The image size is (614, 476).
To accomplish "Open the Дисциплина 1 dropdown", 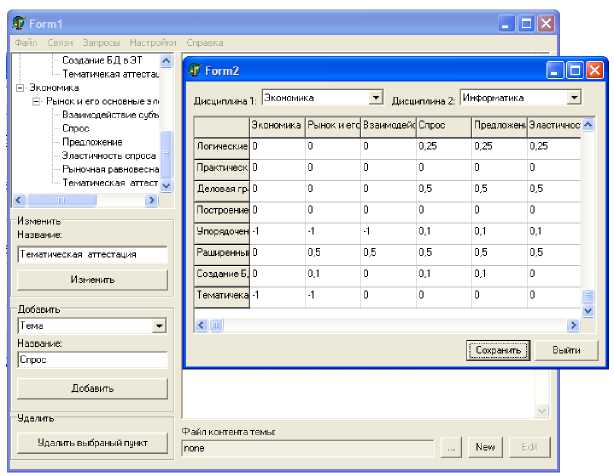I will coord(376,98).
